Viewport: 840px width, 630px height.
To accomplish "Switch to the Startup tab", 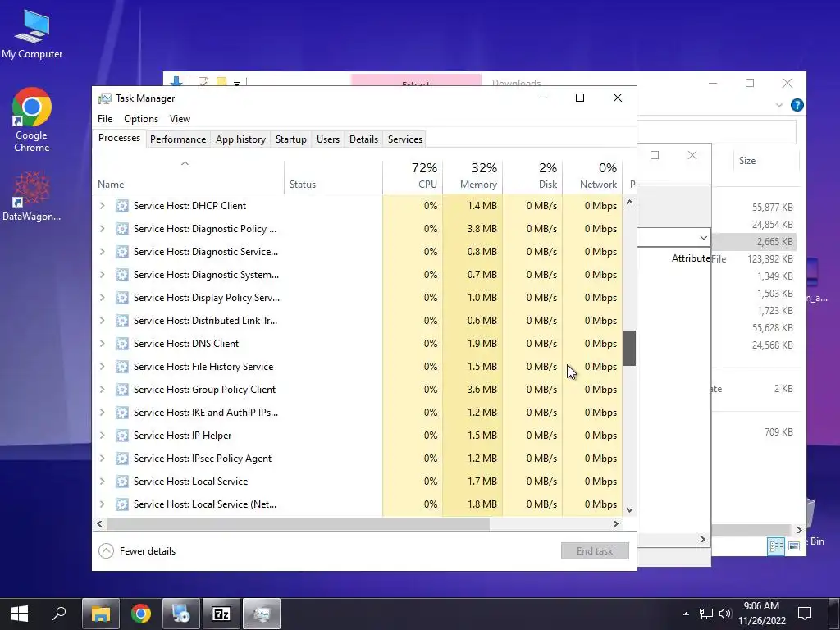I will [x=291, y=139].
